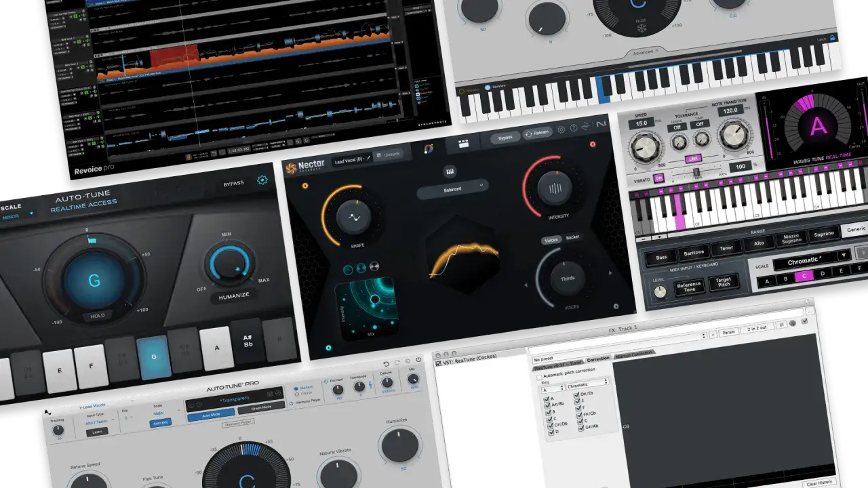Select the Tenor range button in Waves Tune
868x488 pixels.
[727, 248]
